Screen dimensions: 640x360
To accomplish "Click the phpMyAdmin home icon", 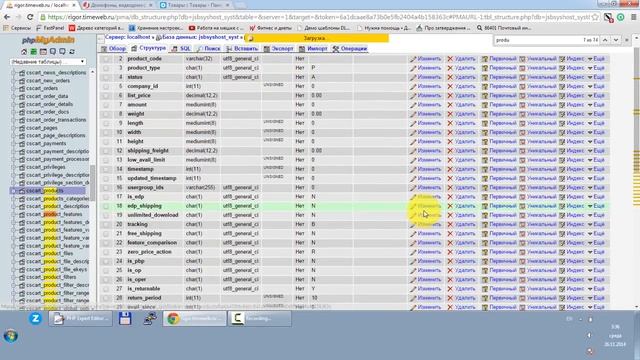I will pyautogui.click(x=24, y=52).
